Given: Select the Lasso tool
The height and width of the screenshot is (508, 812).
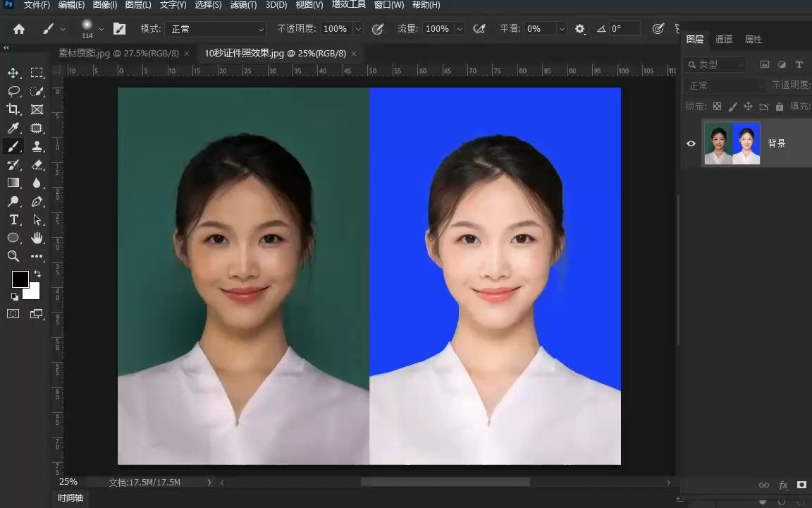Looking at the screenshot, I should click(x=13, y=91).
